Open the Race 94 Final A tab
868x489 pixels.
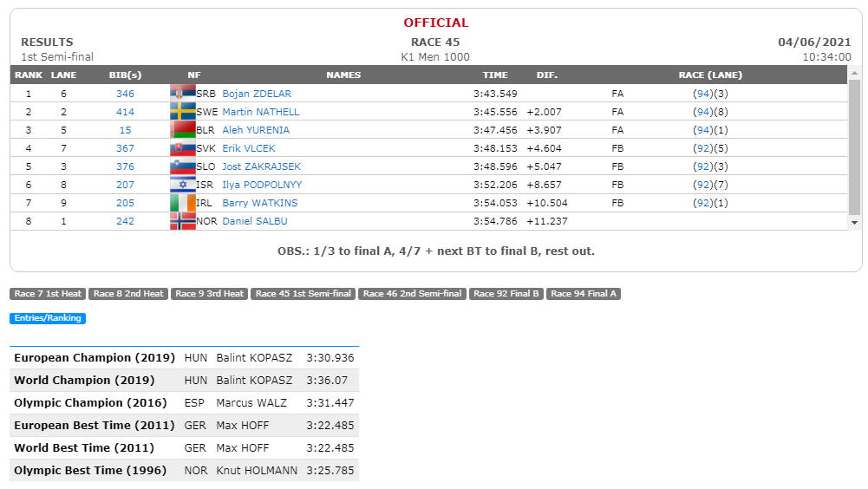(584, 294)
